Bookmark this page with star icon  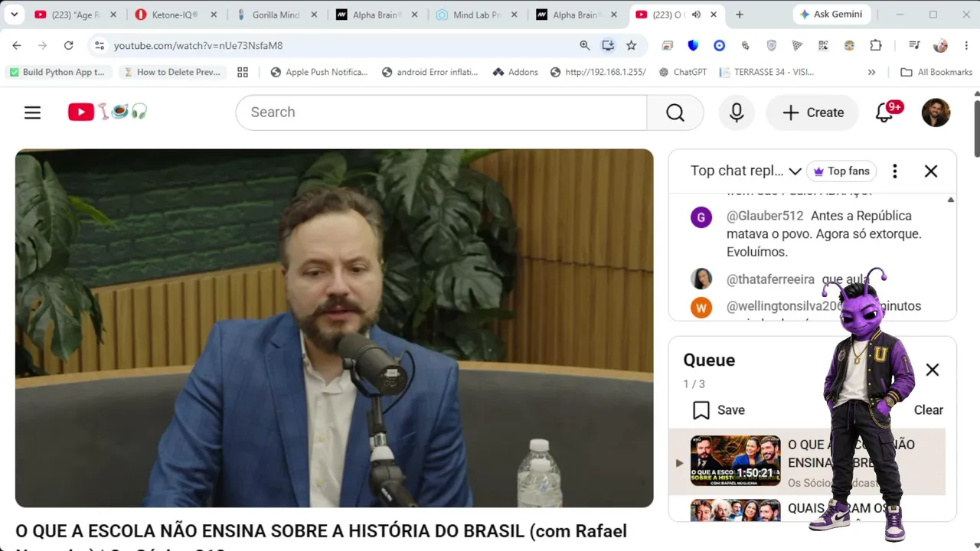click(x=631, y=45)
